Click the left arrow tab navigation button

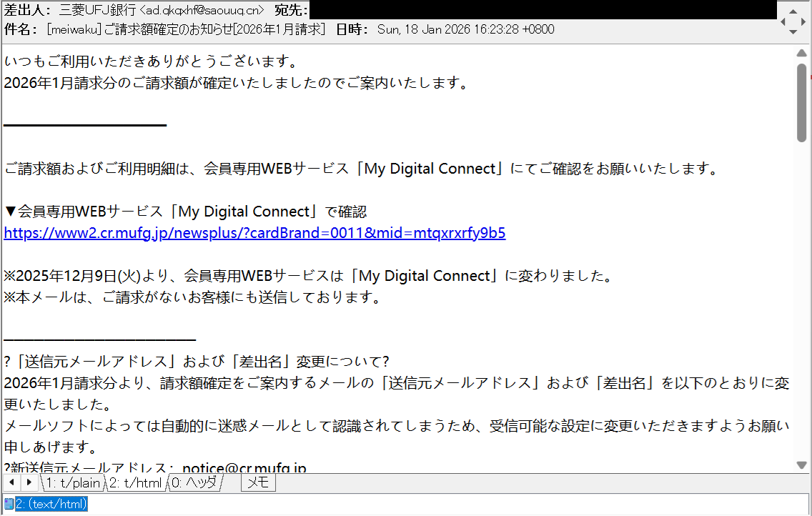(12, 483)
